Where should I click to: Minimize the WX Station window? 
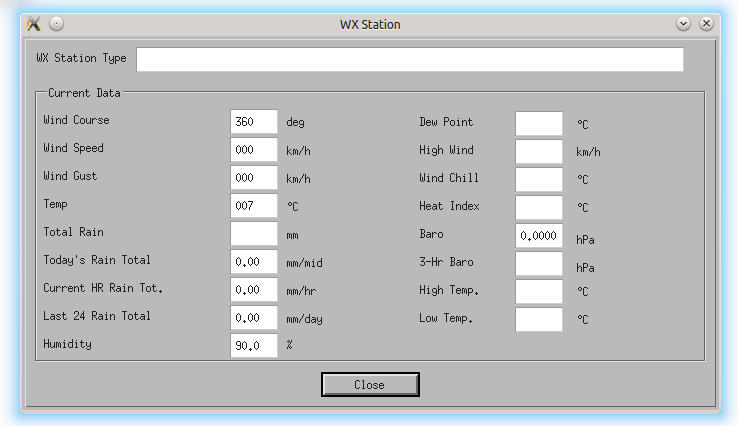tap(684, 24)
